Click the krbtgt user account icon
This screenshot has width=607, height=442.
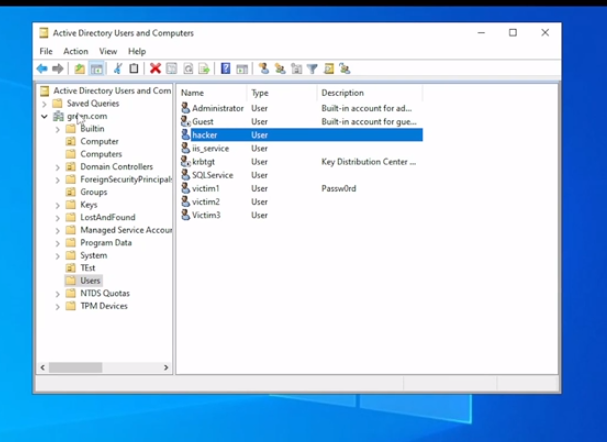[186, 161]
